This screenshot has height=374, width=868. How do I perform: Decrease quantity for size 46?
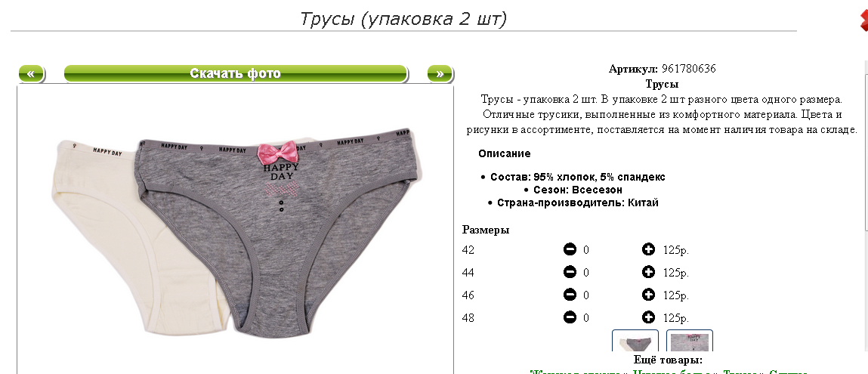tap(570, 295)
